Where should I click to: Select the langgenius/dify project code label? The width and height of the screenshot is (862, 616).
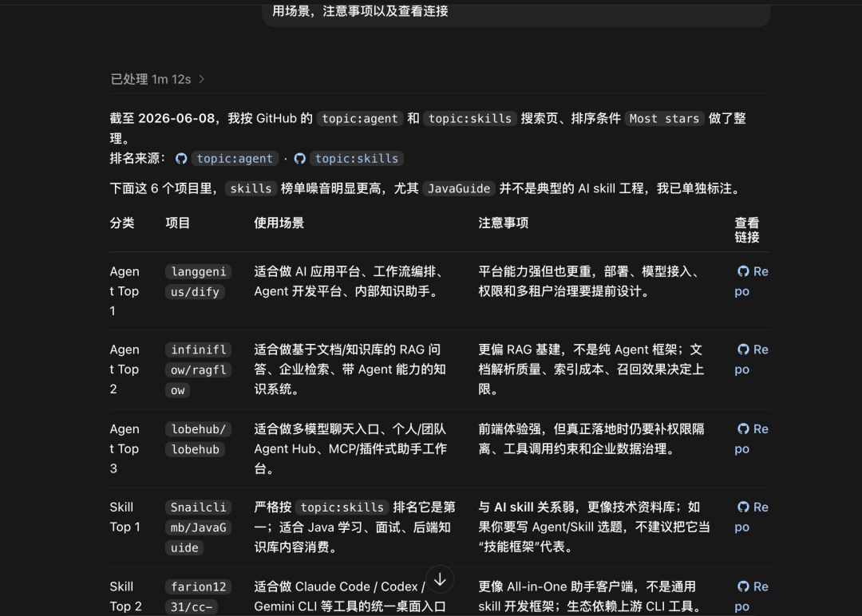(198, 282)
